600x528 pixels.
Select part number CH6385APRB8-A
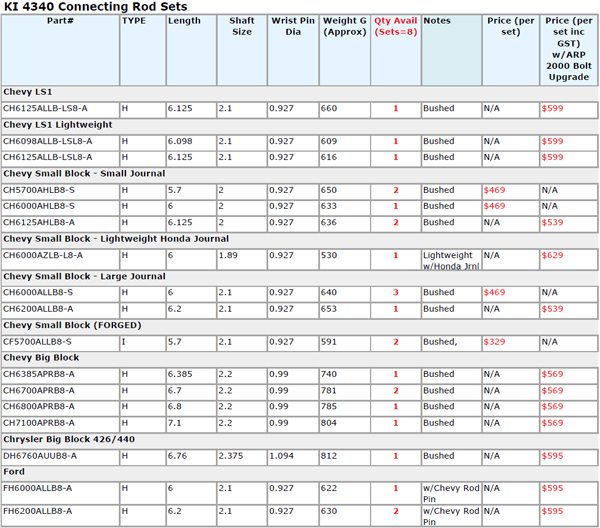[39, 374]
